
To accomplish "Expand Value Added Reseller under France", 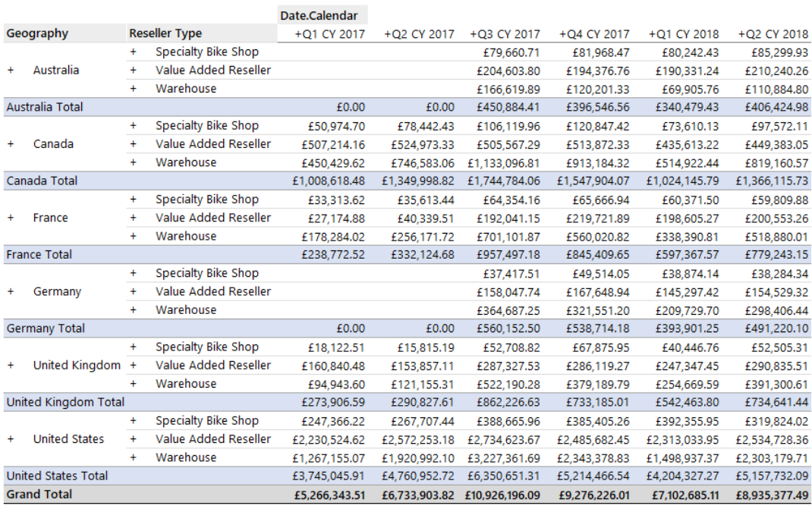I will coord(134,218).
